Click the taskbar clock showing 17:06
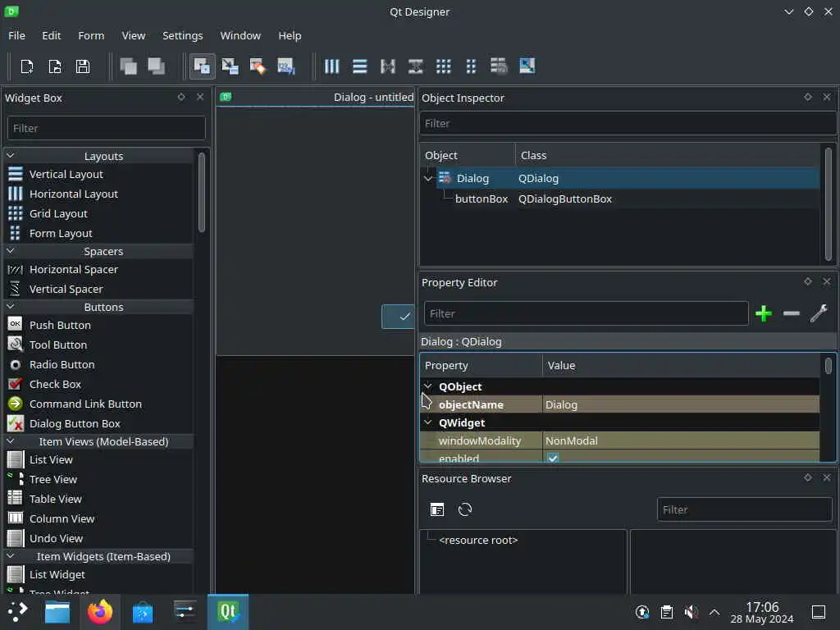 click(762, 612)
